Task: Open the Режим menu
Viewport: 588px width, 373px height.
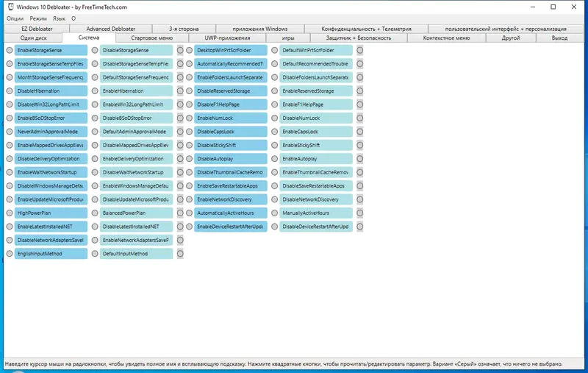Action: click(38, 18)
